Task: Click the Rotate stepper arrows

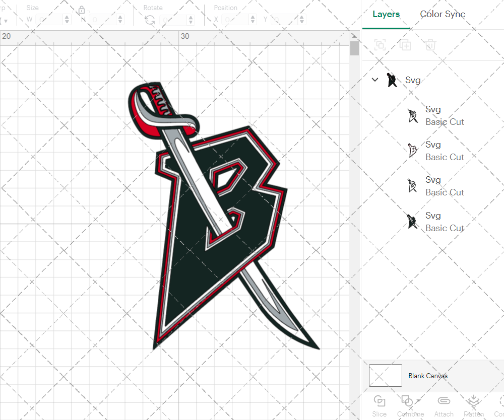Action: point(191,20)
